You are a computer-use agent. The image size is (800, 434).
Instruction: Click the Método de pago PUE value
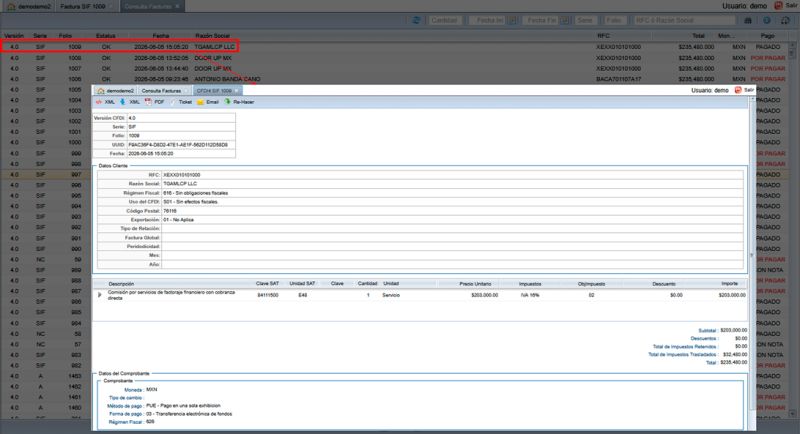click(184, 406)
